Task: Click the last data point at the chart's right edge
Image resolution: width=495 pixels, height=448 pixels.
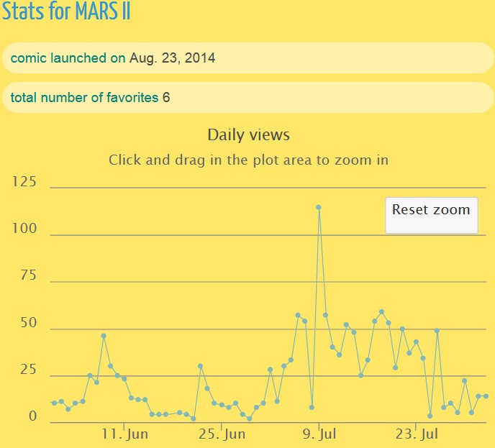Action: pyautogui.click(x=486, y=396)
